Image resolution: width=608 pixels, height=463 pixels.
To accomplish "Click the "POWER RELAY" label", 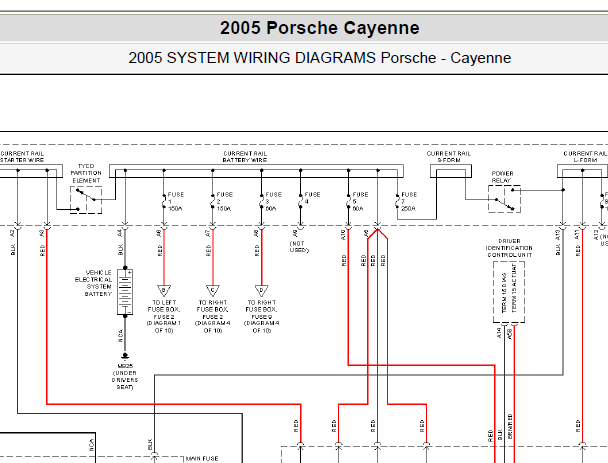I will (x=502, y=177).
